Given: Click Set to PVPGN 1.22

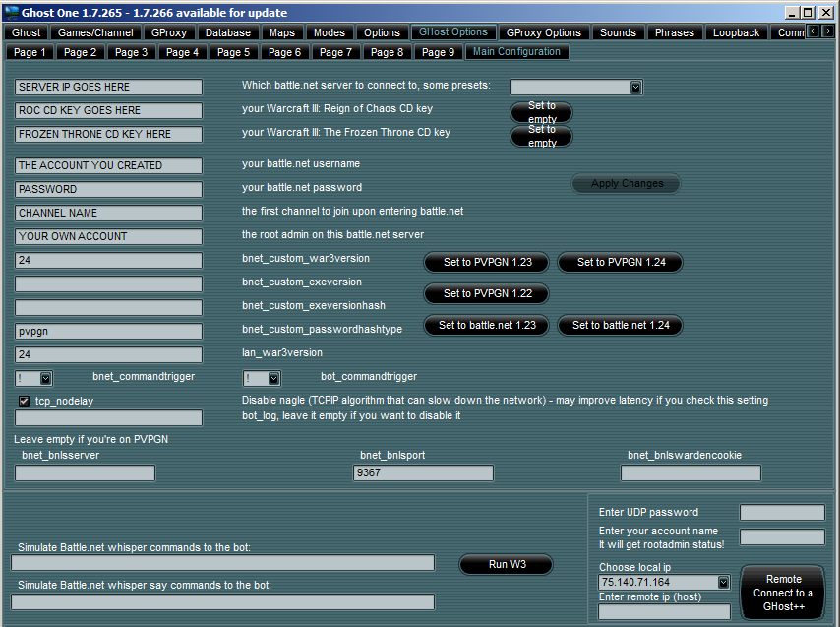Looking at the screenshot, I should pos(487,293).
